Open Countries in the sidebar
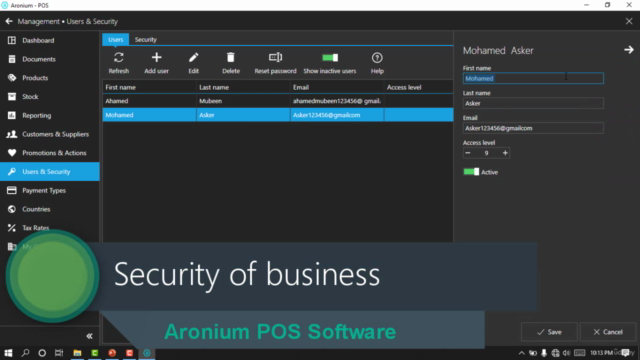This screenshot has width=640, height=360. point(49,209)
